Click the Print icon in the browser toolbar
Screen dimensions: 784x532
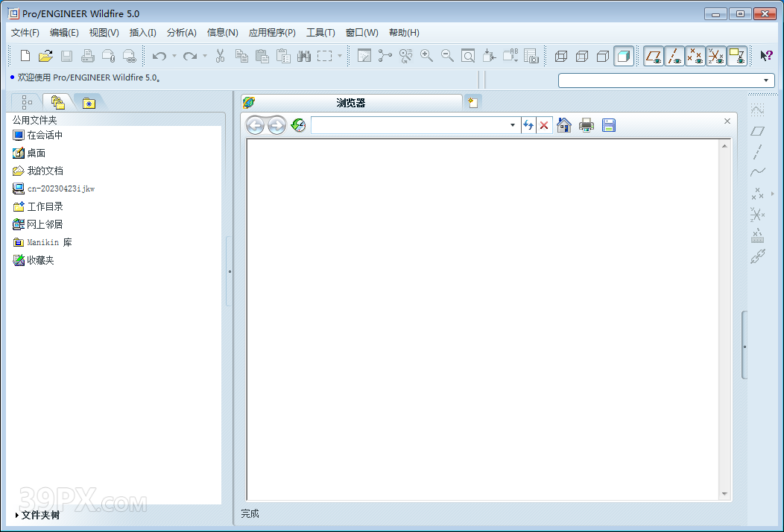[x=587, y=125]
